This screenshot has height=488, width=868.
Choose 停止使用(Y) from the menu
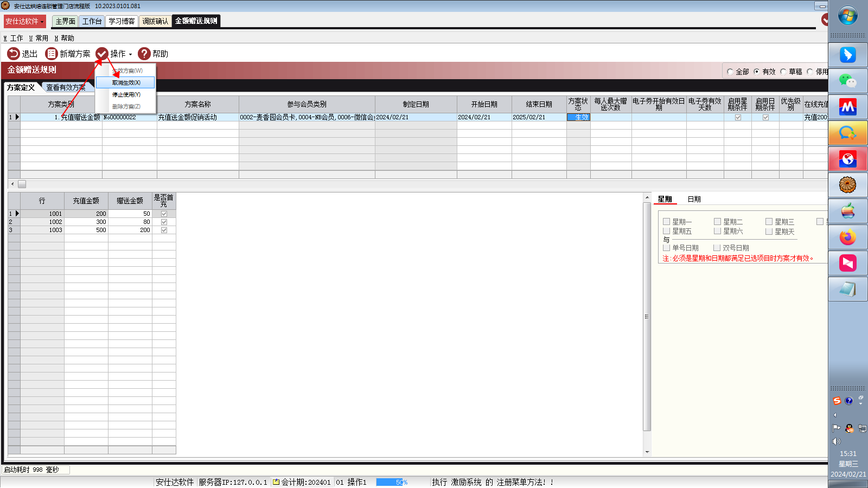pyautogui.click(x=126, y=94)
